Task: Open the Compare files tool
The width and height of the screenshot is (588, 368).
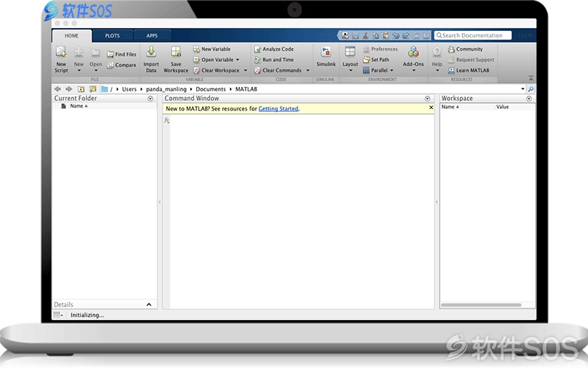Action: pyautogui.click(x=121, y=65)
